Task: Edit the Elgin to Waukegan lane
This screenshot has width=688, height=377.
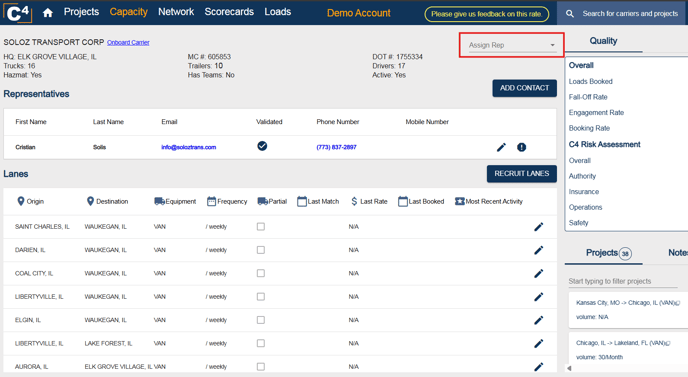Action: (x=538, y=320)
